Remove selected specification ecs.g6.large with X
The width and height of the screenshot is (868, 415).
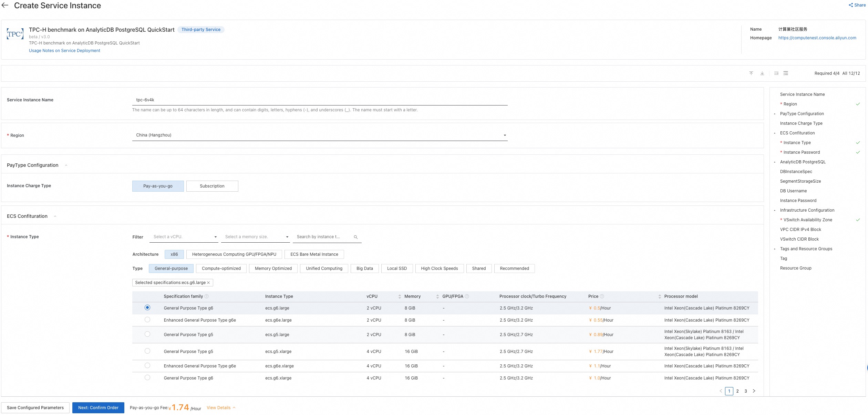208,283
